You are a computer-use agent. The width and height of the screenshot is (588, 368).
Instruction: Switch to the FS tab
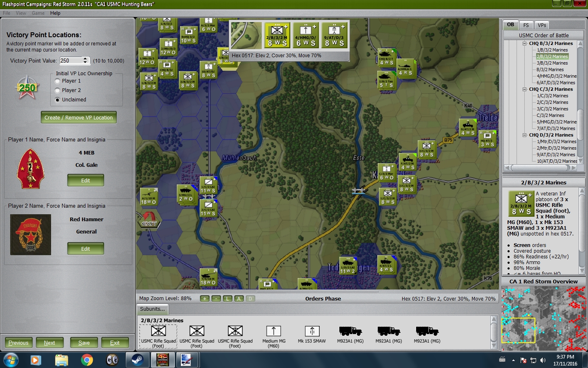click(x=526, y=25)
